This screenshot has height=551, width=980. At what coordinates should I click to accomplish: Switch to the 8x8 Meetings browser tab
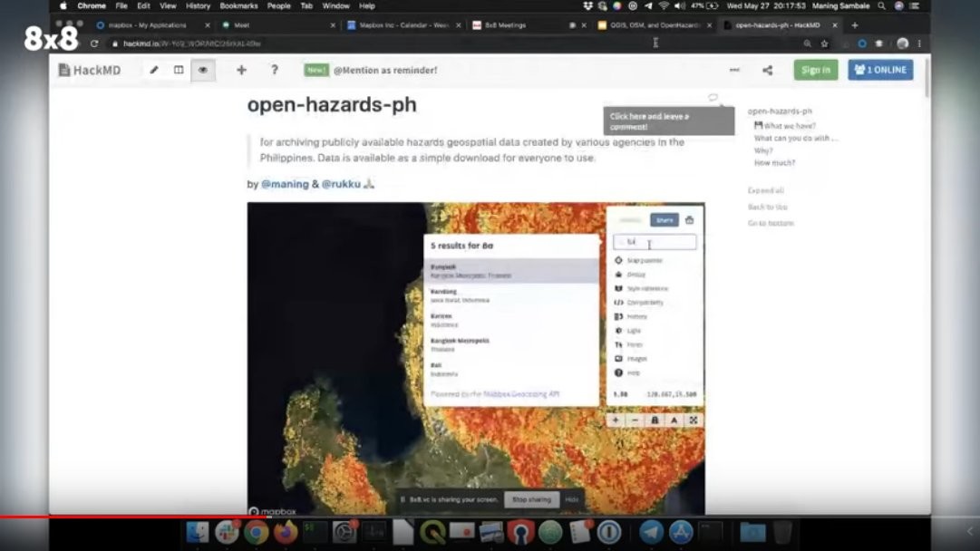pos(517,25)
